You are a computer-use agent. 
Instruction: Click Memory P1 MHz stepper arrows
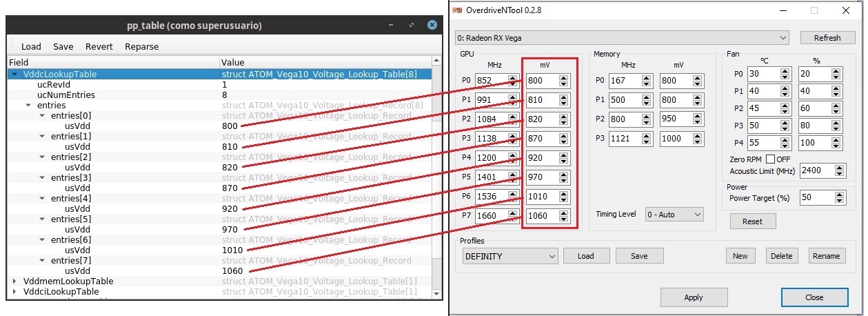(x=647, y=100)
